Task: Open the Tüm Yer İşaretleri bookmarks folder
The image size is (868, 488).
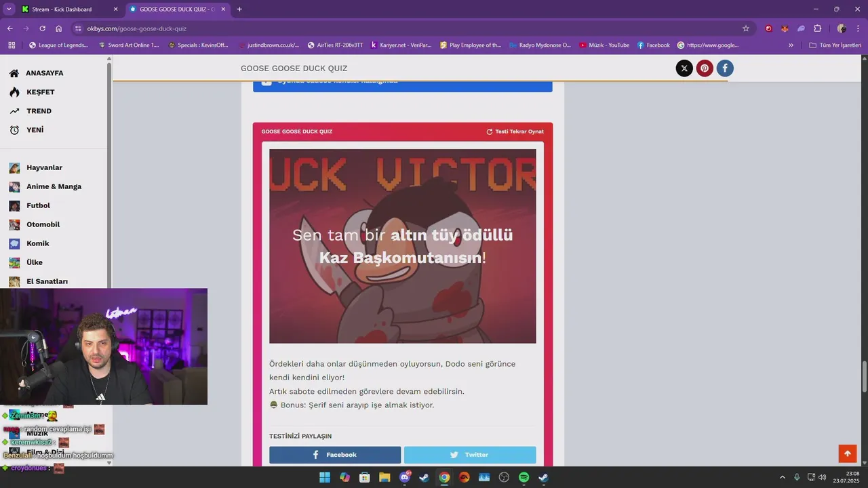Action: 835,45
